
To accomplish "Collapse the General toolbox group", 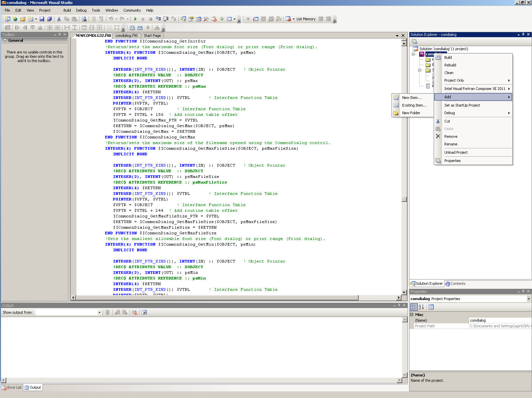I will point(5,40).
